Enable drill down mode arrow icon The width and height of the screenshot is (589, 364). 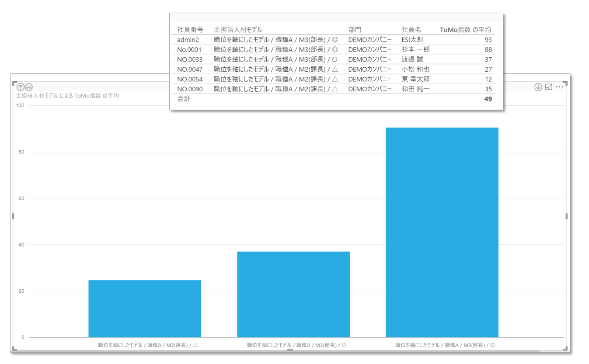click(x=538, y=87)
